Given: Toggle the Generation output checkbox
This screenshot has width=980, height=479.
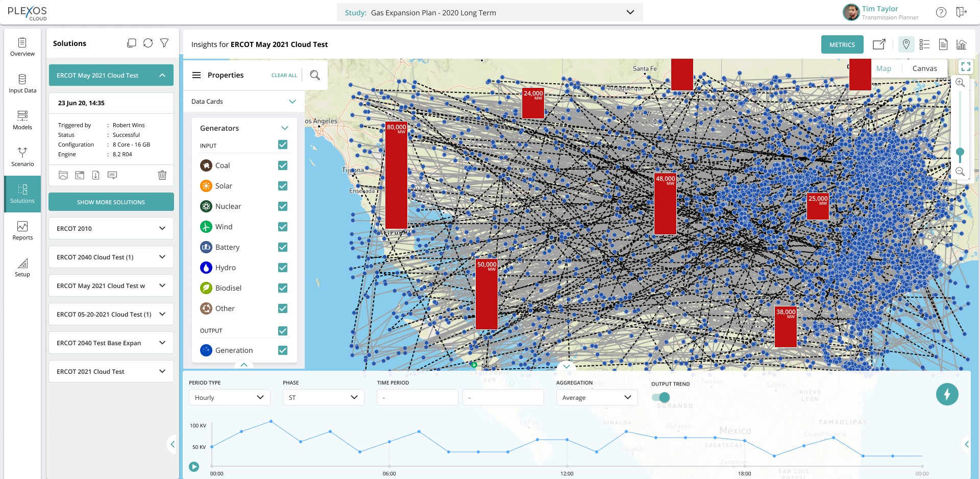Looking at the screenshot, I should (283, 350).
